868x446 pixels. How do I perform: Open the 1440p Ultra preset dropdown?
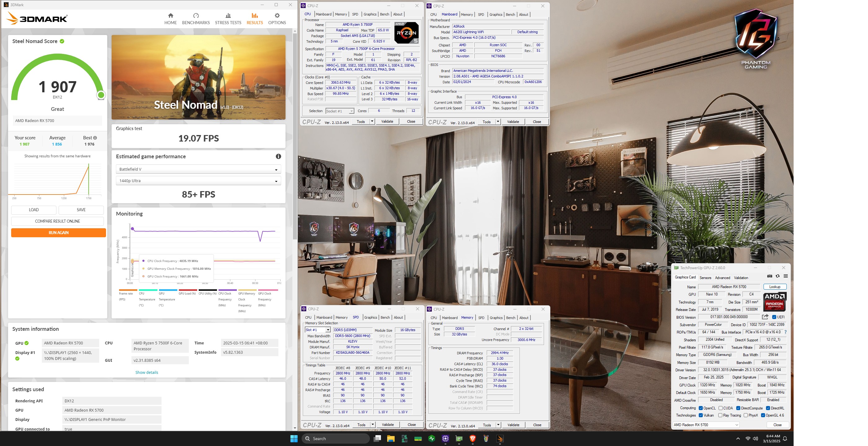198,181
